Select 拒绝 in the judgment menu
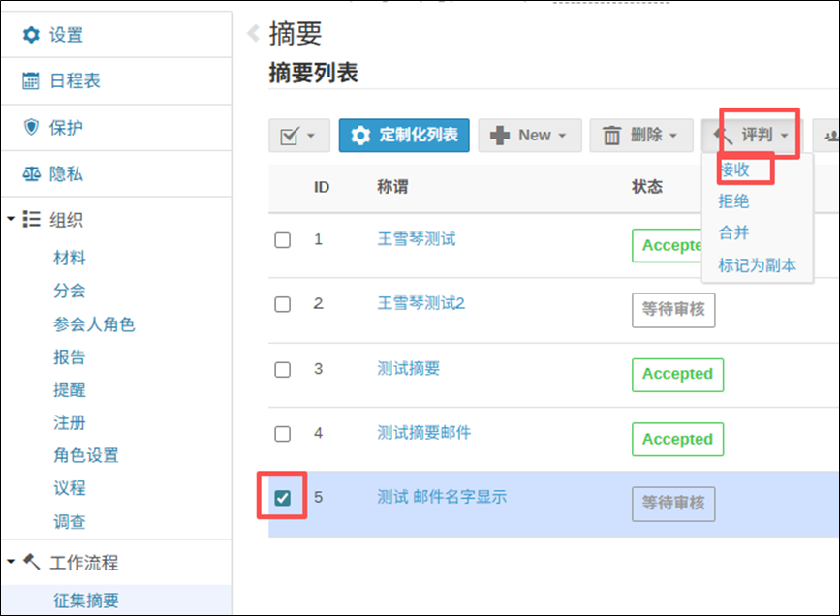This screenshot has width=840, height=616. [x=733, y=201]
